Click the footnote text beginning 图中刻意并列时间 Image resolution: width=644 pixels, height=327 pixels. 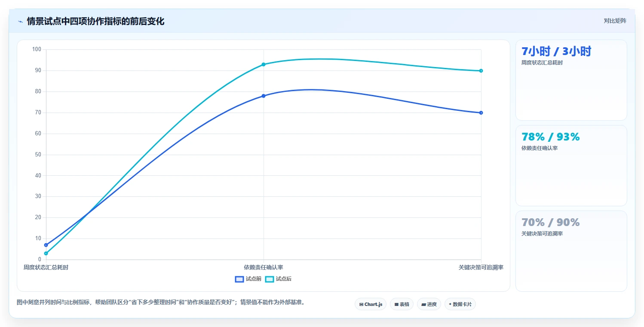pyautogui.click(x=162, y=302)
